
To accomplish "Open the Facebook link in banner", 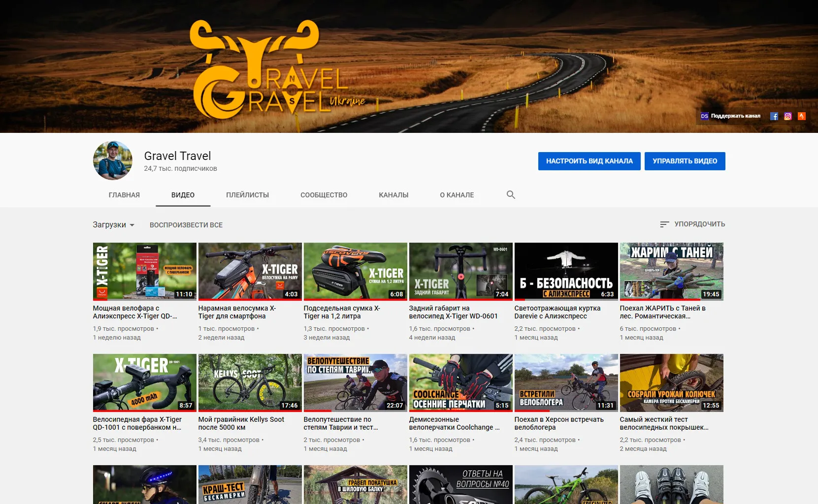I will pos(774,116).
